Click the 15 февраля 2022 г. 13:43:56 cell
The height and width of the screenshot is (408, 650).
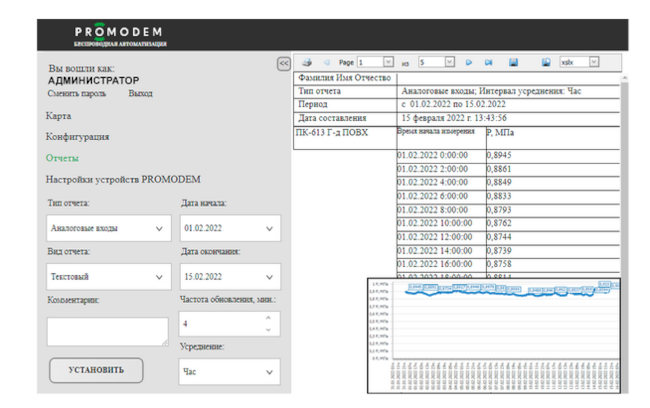(508, 118)
